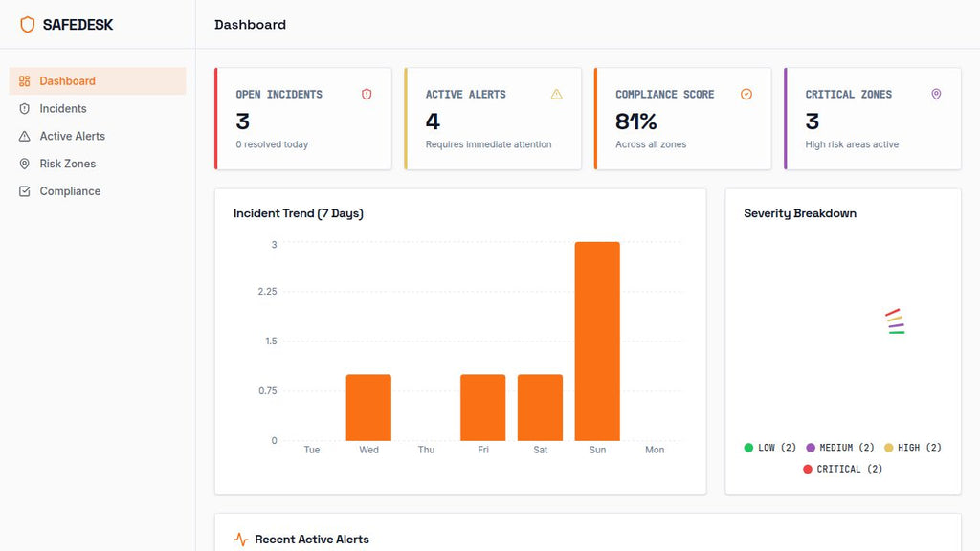Click the Risk Zones location pin icon
Image resolution: width=980 pixels, height=551 pixels.
23,164
